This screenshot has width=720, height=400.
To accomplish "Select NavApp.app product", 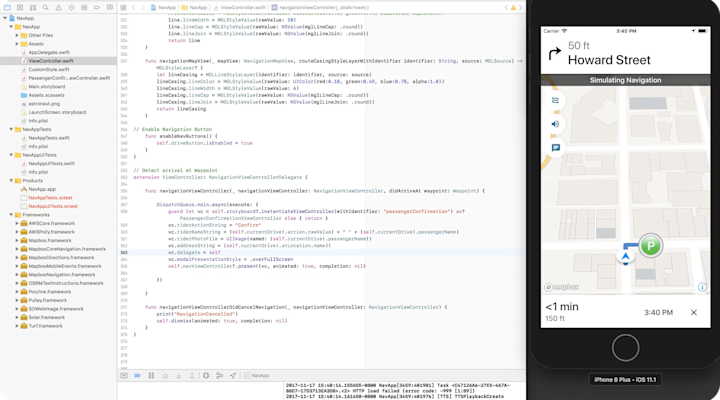I will (x=42, y=189).
